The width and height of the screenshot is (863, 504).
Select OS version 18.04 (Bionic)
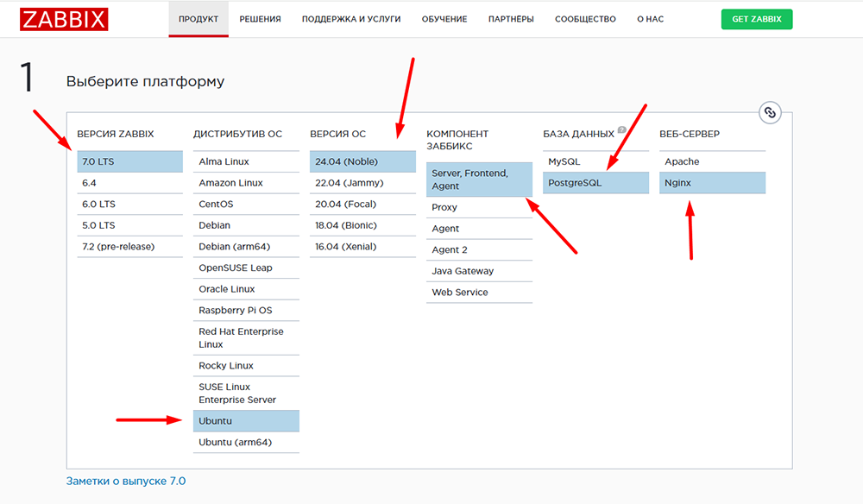point(362,225)
